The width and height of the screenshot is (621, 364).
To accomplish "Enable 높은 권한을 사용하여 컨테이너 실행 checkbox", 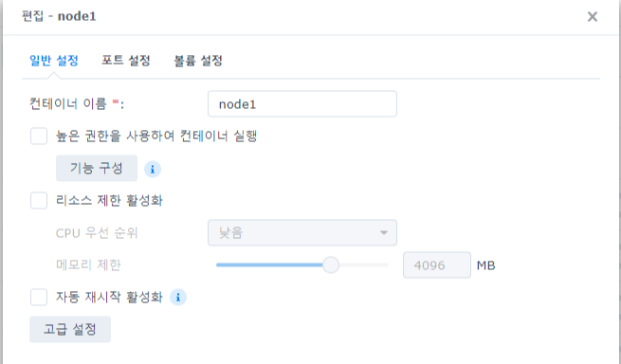I will coord(39,136).
